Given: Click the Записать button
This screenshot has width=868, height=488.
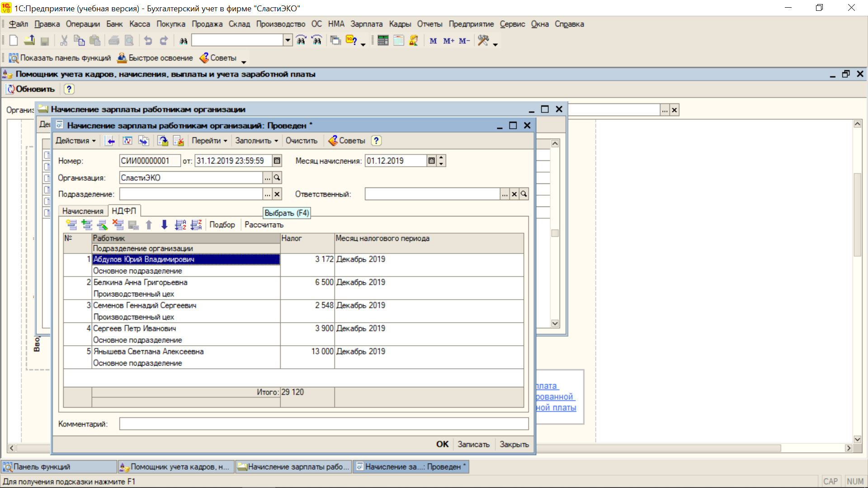Looking at the screenshot, I should (x=473, y=444).
